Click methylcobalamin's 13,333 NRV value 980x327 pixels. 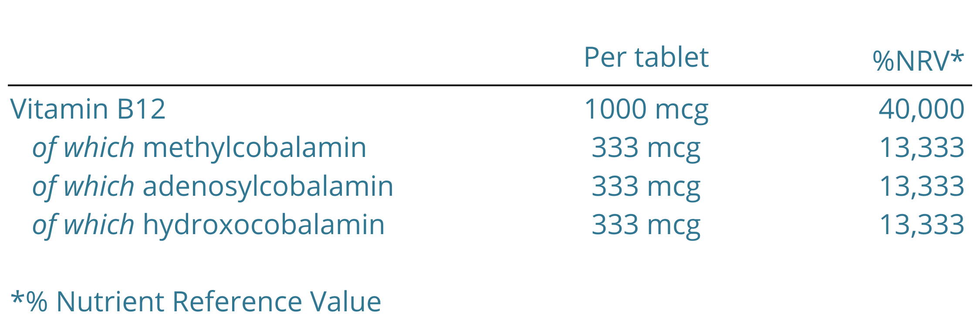tap(922, 148)
